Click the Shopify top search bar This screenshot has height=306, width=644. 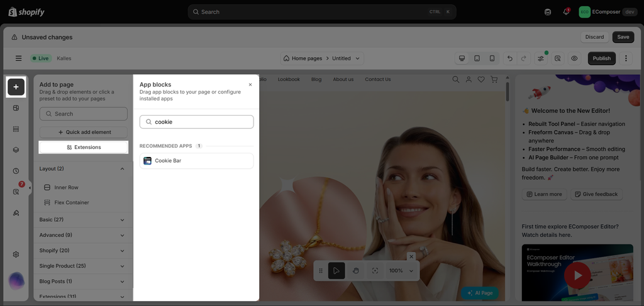pos(321,12)
